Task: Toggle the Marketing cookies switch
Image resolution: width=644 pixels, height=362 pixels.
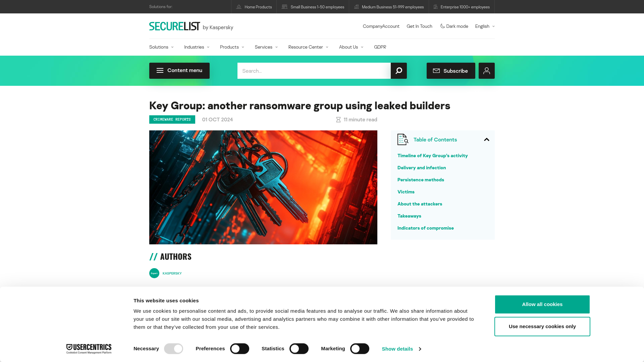Action: 359,349
